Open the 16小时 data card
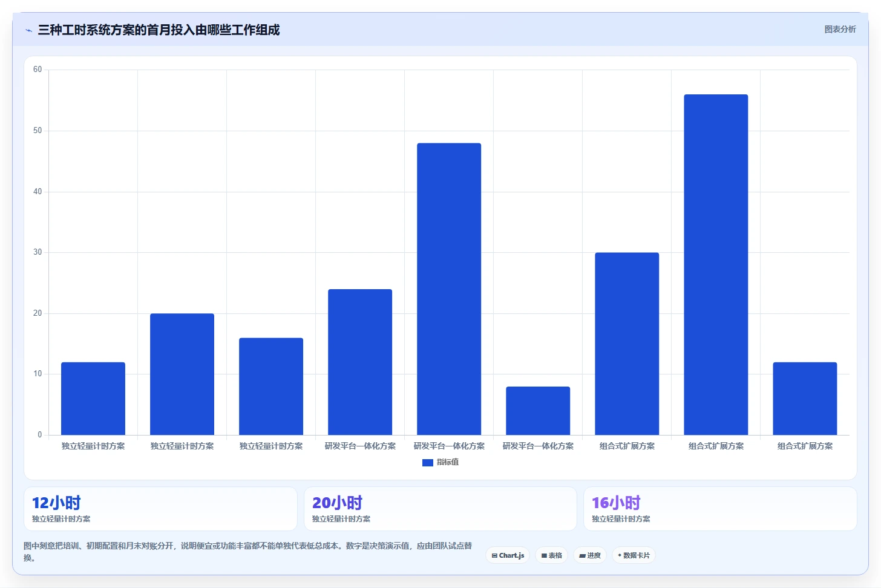This screenshot has width=881, height=588. [x=720, y=509]
